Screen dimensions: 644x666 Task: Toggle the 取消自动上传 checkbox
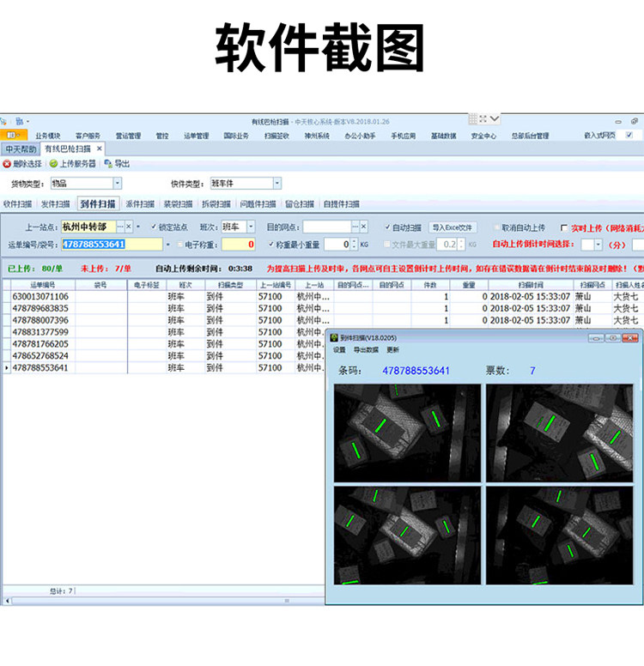497,227
